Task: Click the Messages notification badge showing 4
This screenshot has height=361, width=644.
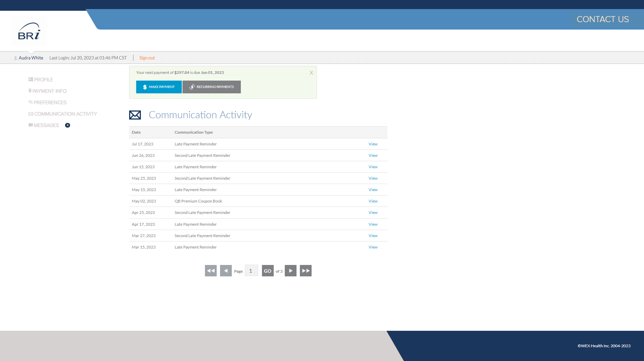Action: [67, 125]
